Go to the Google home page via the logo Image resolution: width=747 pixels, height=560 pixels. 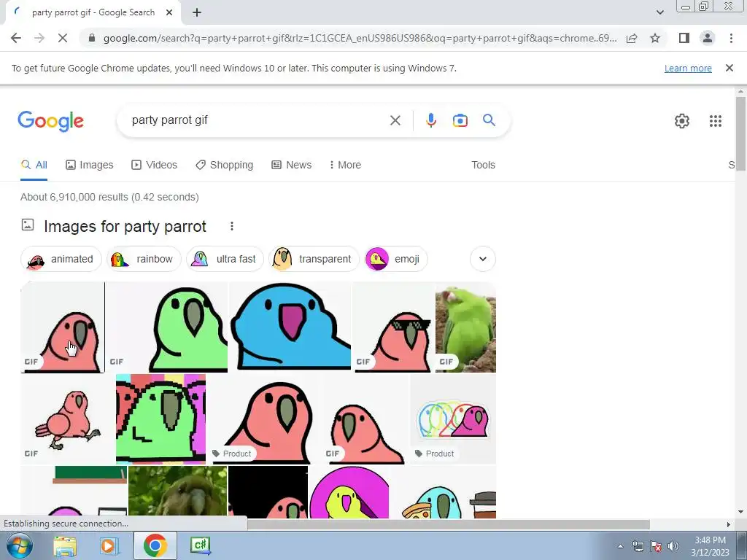click(x=50, y=121)
